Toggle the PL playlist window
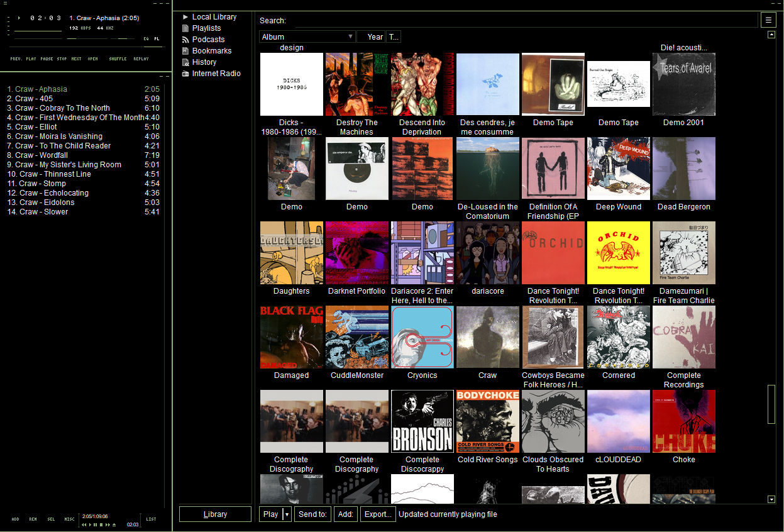The width and height of the screenshot is (784, 532). click(x=157, y=39)
